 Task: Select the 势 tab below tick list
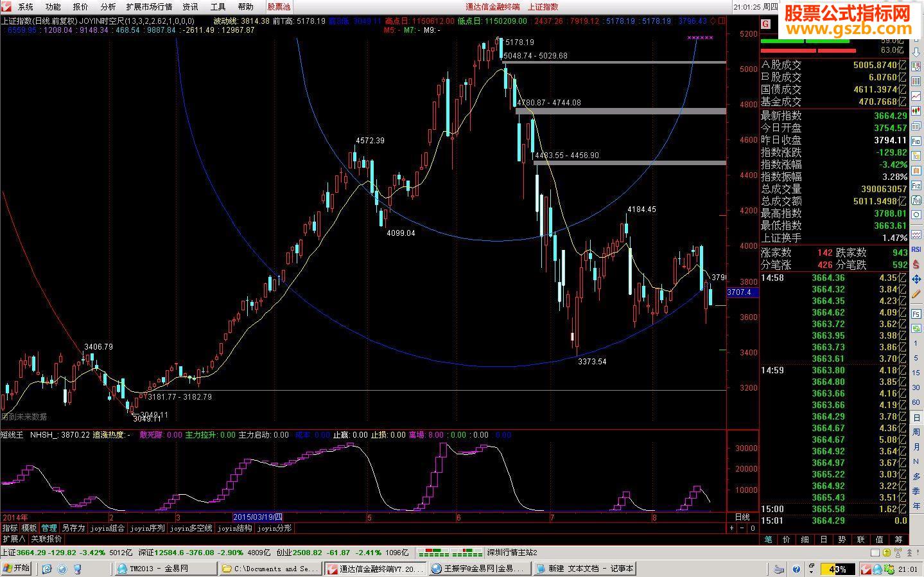842,540
